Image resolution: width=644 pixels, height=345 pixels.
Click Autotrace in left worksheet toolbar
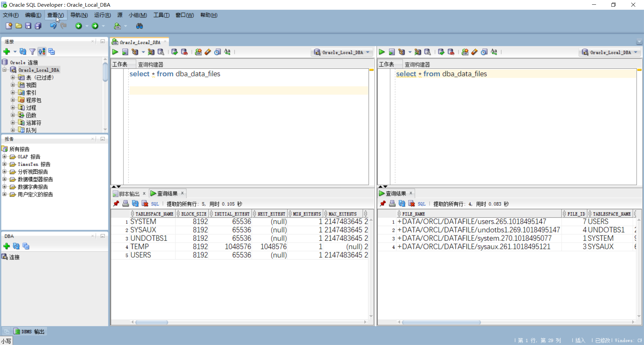click(151, 52)
